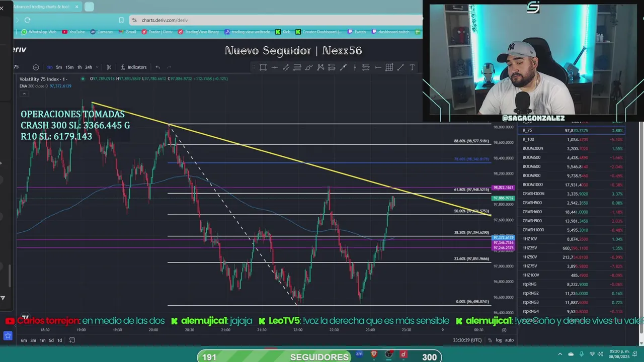Select the brush drawing tool
The height and width of the screenshot is (362, 644).
click(309, 67)
